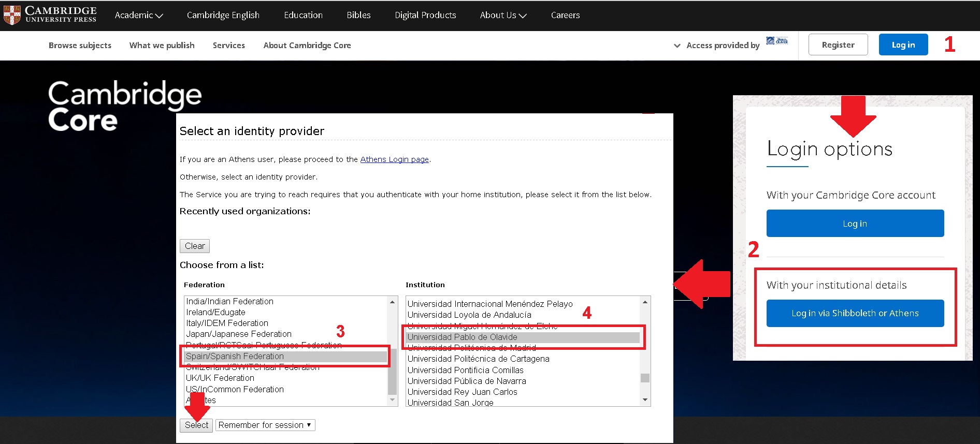The height and width of the screenshot is (444, 980).
Task: Select Italy/IDEM Federation entry
Action: click(285, 323)
